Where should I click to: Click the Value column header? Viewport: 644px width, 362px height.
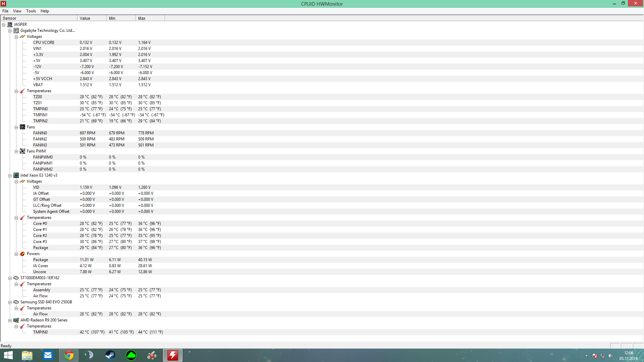click(92, 18)
